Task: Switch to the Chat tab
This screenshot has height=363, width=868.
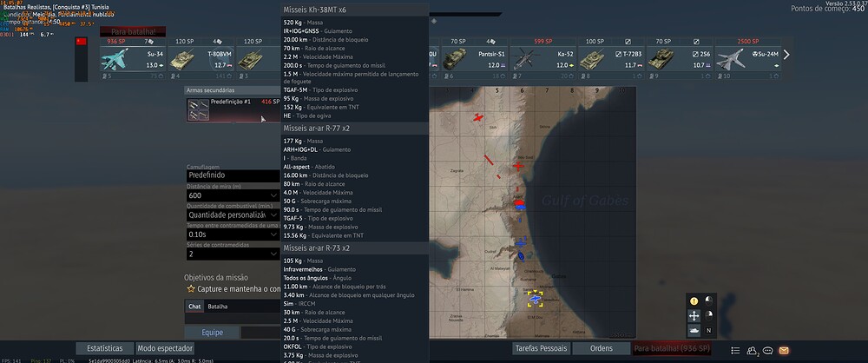Action: click(x=194, y=306)
